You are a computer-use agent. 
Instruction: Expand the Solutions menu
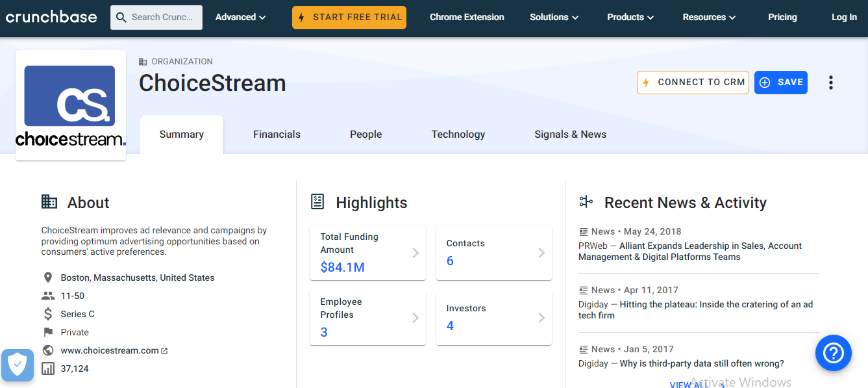[x=554, y=18]
